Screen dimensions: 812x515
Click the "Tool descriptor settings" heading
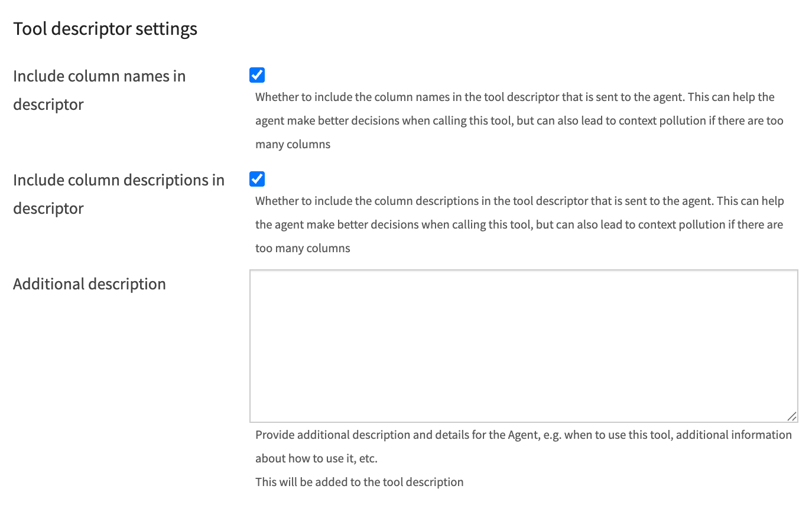point(105,28)
